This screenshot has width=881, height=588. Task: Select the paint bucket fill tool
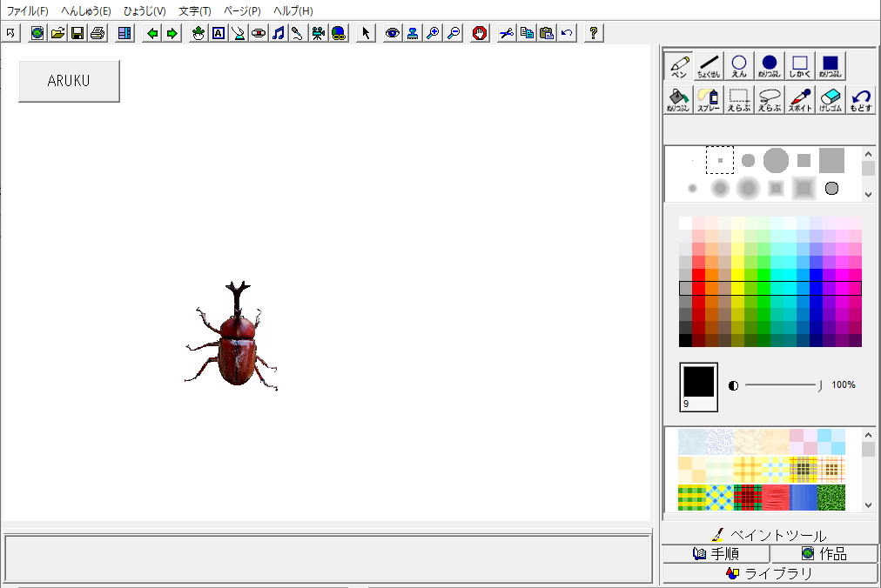click(678, 99)
